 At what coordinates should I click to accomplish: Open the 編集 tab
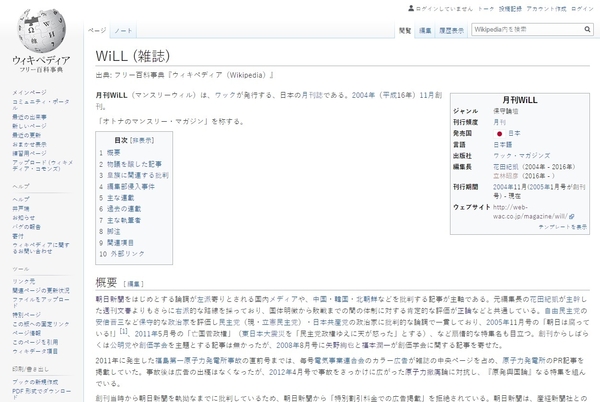click(x=425, y=31)
